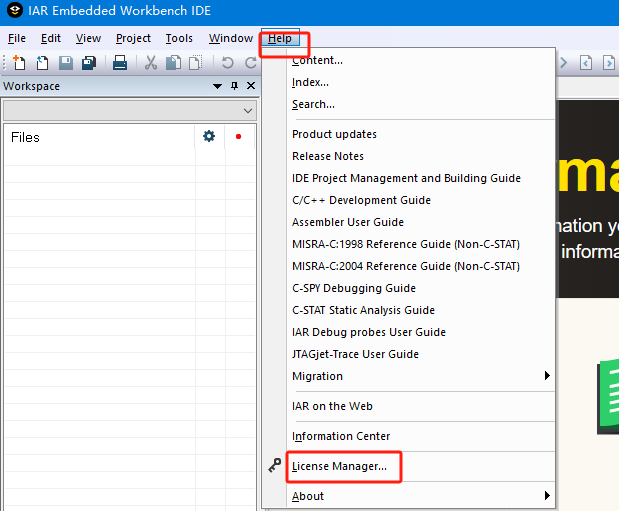
Task: Pin the Workspace panel
Action: 234,86
